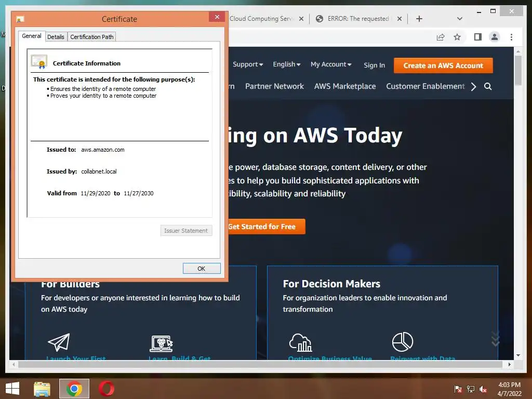Switch to Certification Path tab
Image resolution: width=532 pixels, height=399 pixels.
point(91,37)
